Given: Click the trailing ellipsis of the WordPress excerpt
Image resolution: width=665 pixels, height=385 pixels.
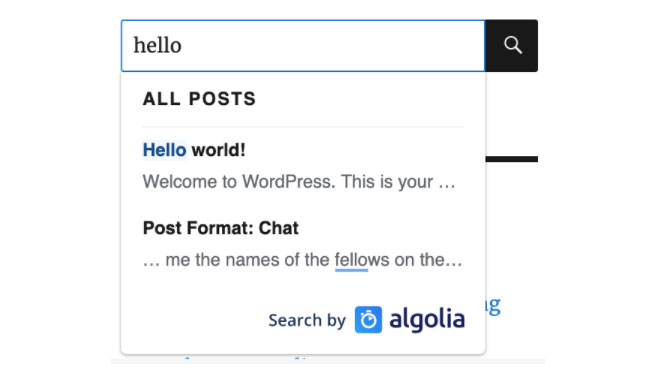Looking at the screenshot, I should pyautogui.click(x=447, y=183).
